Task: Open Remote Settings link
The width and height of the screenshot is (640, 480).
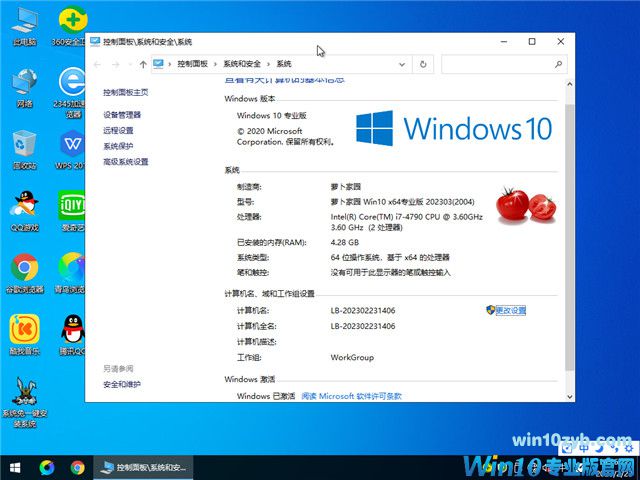Action: [118, 130]
